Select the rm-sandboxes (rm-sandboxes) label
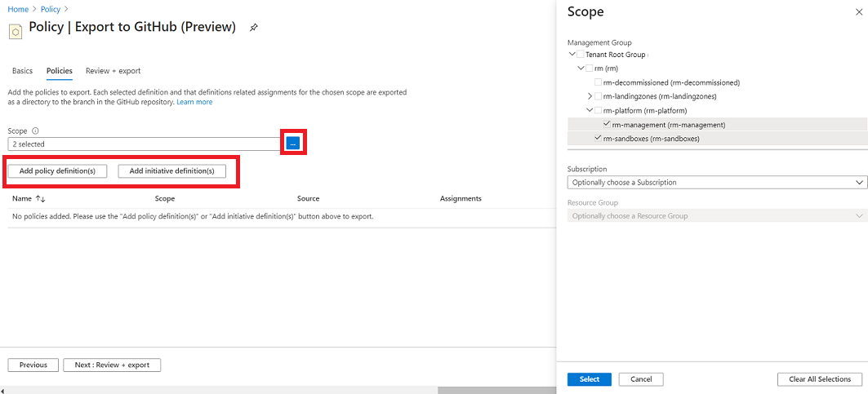Screen dimensions: 868x394 (x=652, y=139)
